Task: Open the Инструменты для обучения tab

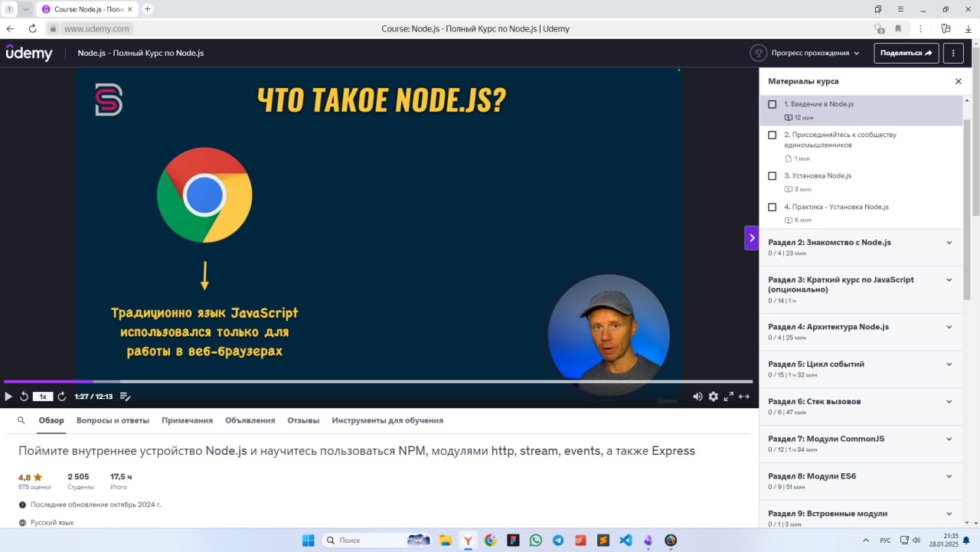Action: coord(387,420)
